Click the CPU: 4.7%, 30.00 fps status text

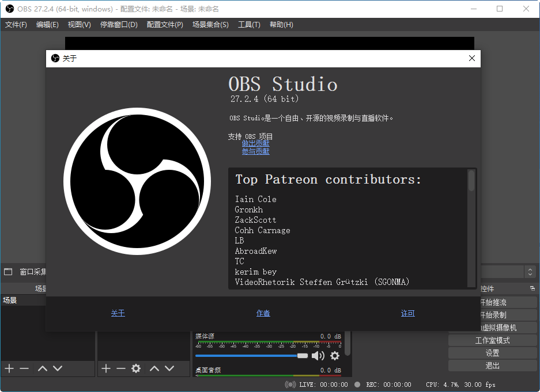(461, 385)
